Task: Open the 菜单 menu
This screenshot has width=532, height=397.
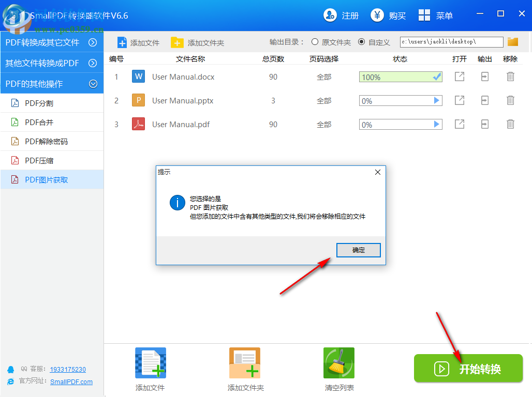Action: pos(436,15)
